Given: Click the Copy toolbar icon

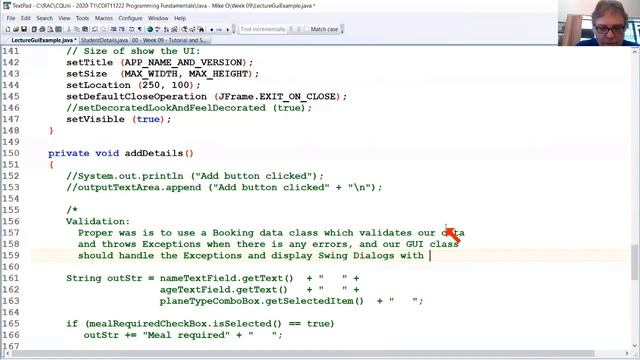Looking at the screenshot, I should coord(77,29).
